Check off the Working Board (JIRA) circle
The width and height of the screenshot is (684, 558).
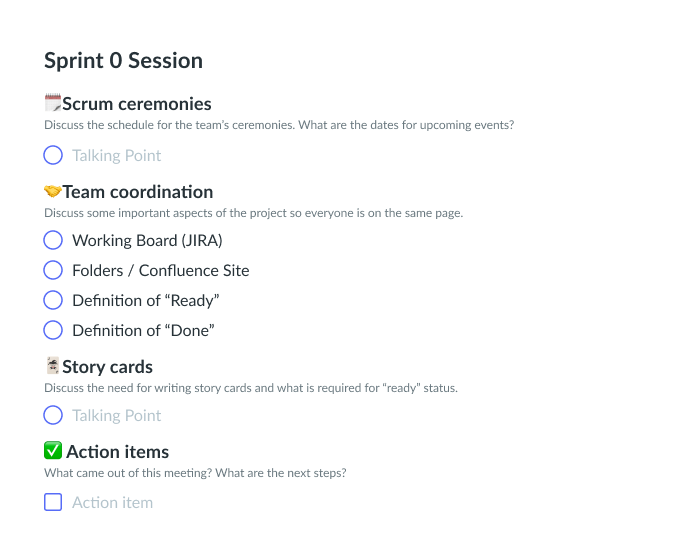[53, 240]
